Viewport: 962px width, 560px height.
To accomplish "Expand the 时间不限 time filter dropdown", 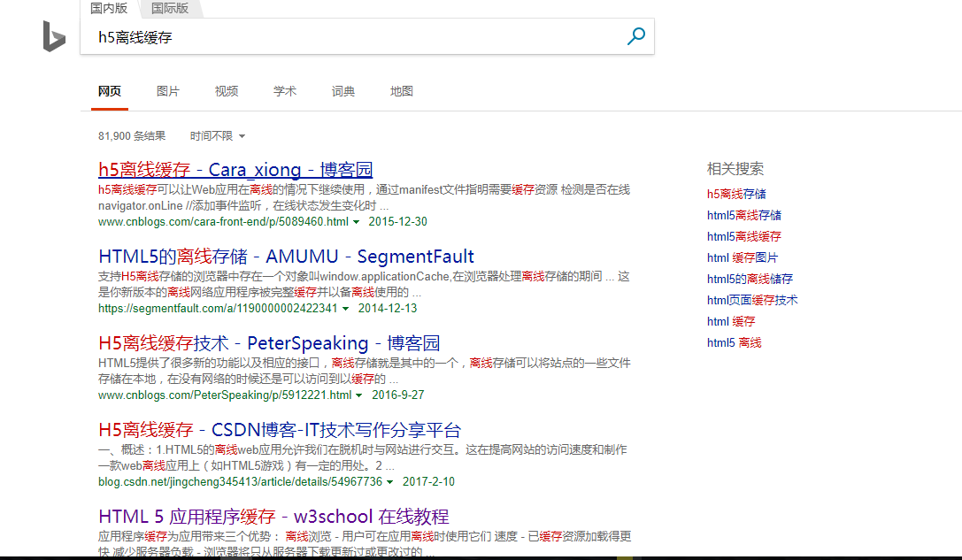I will [217, 136].
